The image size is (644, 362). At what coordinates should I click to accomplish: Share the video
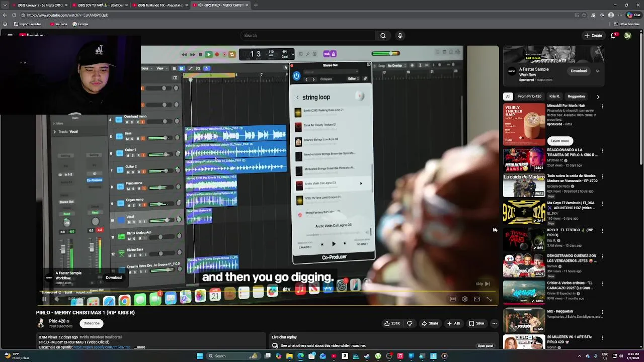coord(430,323)
